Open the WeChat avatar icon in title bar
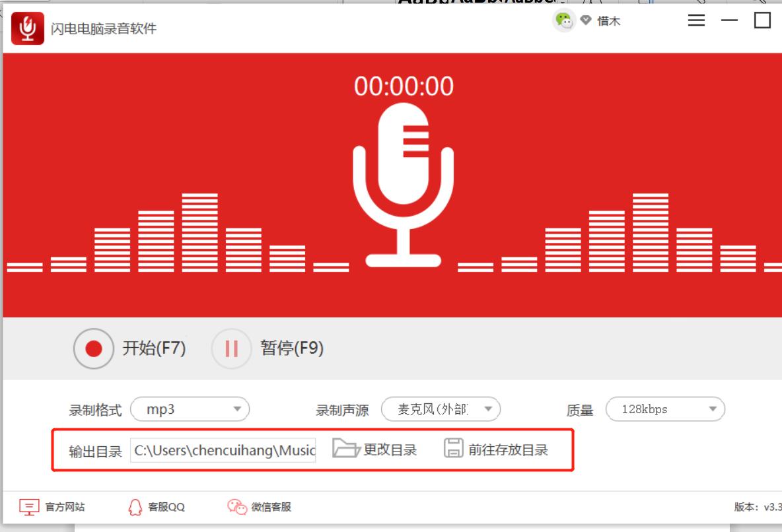 tap(564, 20)
